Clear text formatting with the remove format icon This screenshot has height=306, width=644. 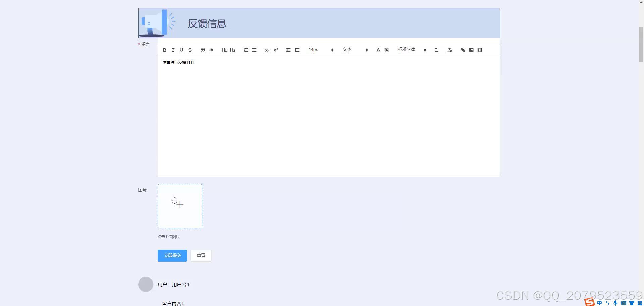pos(450,50)
